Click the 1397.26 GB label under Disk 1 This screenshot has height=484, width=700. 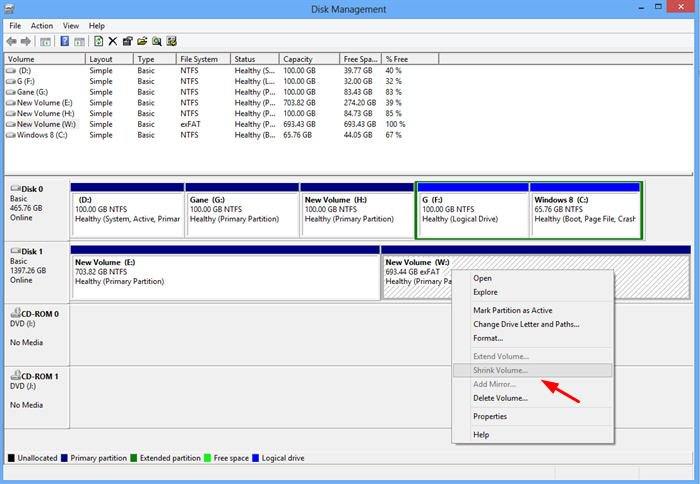(x=28, y=271)
